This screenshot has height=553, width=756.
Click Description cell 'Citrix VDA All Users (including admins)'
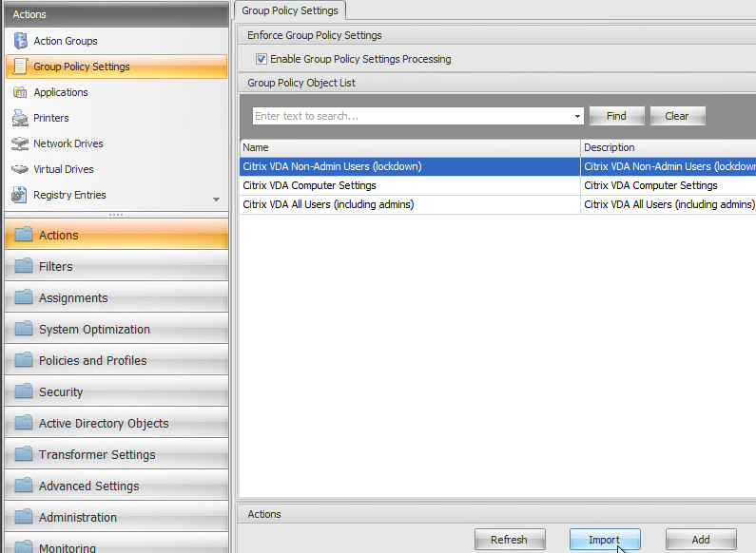[669, 204]
